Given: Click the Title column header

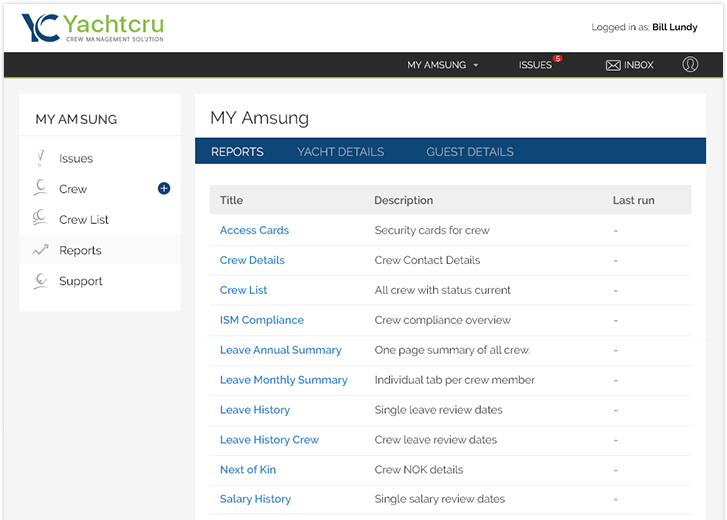Looking at the screenshot, I should (231, 200).
